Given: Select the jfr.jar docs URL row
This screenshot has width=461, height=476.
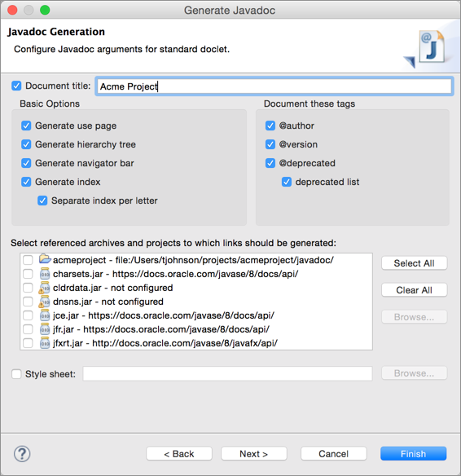Looking at the screenshot, I should click(x=196, y=329).
